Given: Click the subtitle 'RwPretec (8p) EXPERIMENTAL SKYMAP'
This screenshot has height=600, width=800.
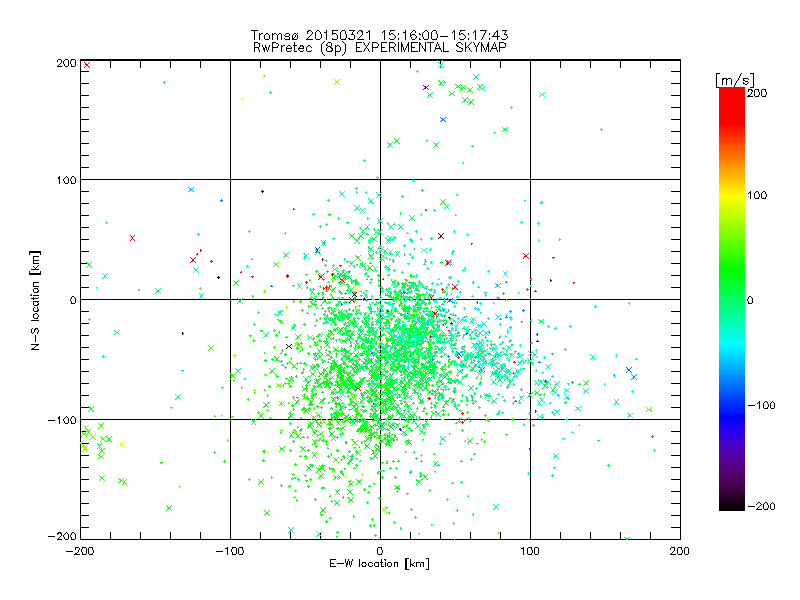Looking at the screenshot, I should 380,48.
